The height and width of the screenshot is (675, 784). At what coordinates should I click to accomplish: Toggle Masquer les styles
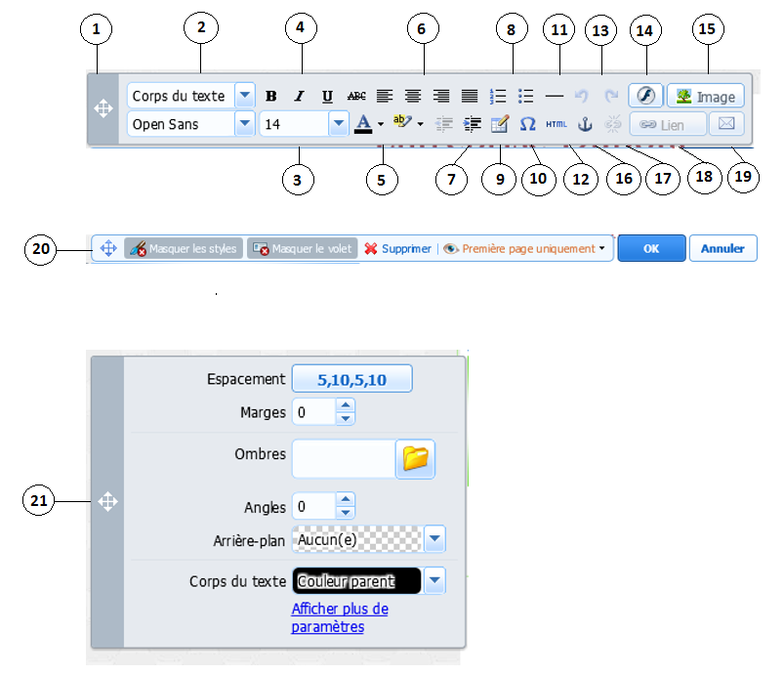pyautogui.click(x=183, y=249)
